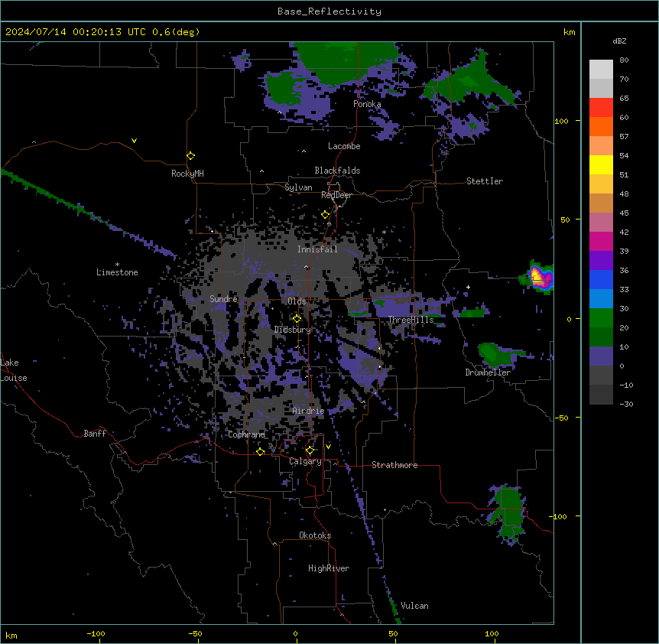Image resolution: width=659 pixels, height=644 pixels.
Task: Pick the blue 33-36 dBZ legend swatch
Action: click(601, 279)
